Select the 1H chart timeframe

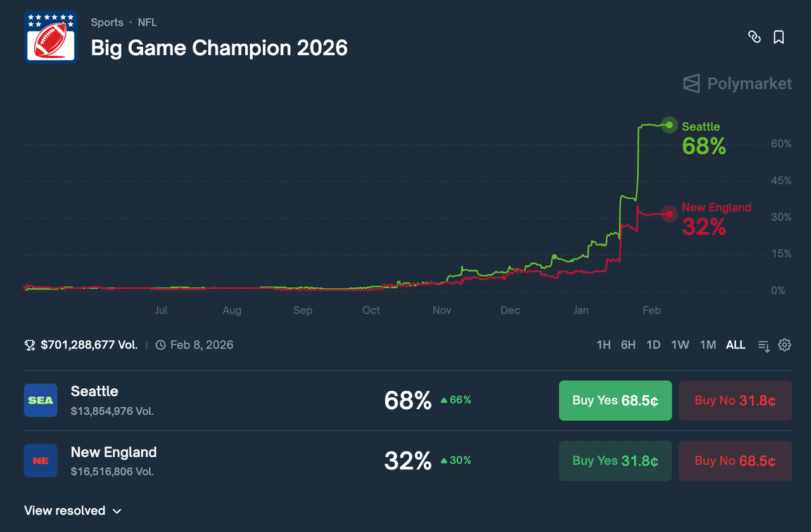(603, 345)
